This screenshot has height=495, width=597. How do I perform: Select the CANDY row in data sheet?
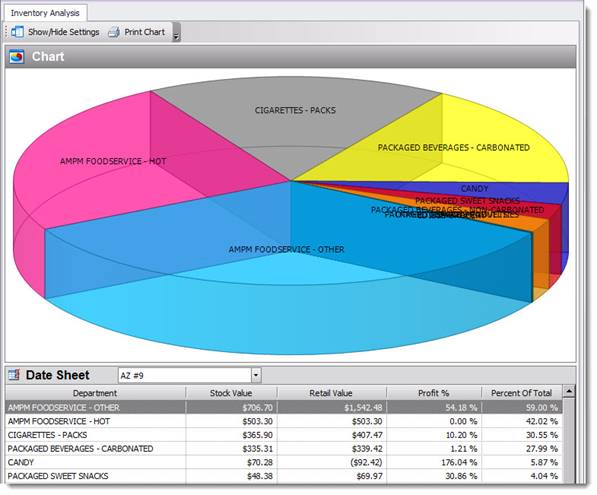pos(283,462)
